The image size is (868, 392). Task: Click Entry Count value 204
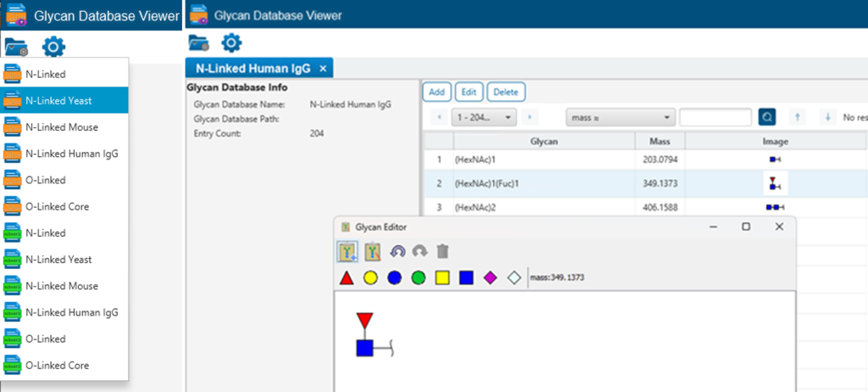tap(317, 133)
